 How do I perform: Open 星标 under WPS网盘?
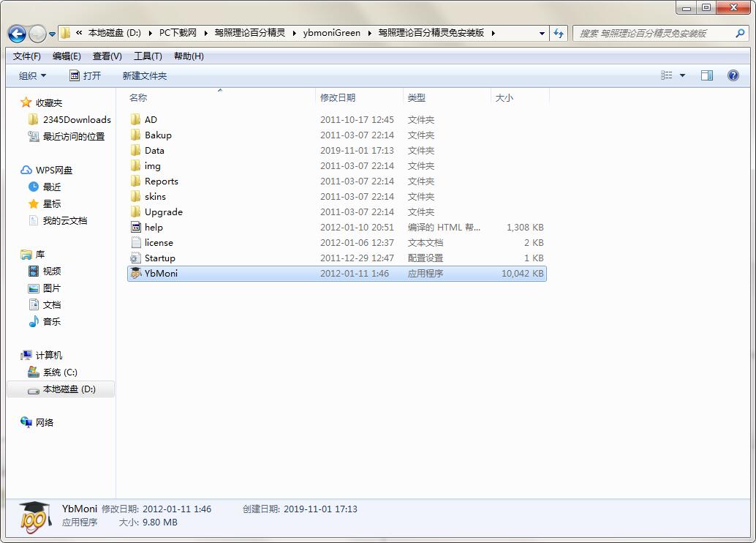pyautogui.click(x=52, y=203)
